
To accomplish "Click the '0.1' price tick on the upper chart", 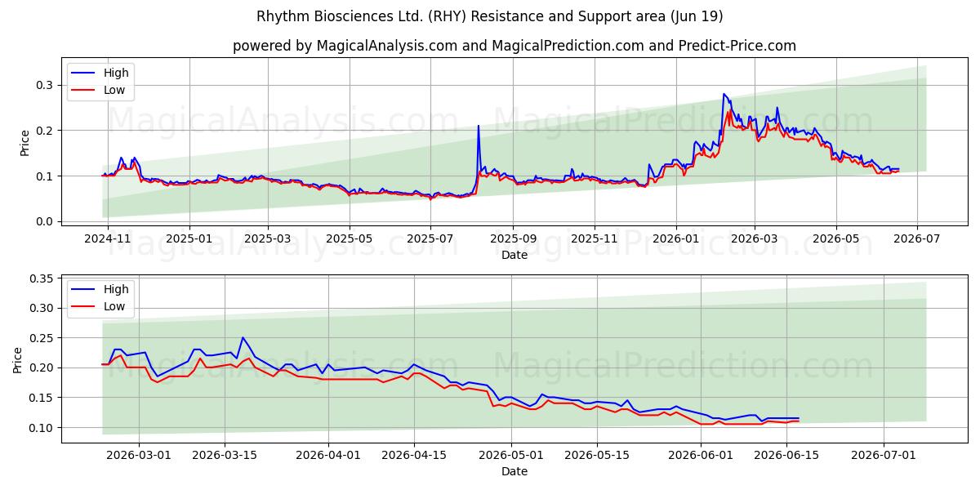I will [45, 176].
